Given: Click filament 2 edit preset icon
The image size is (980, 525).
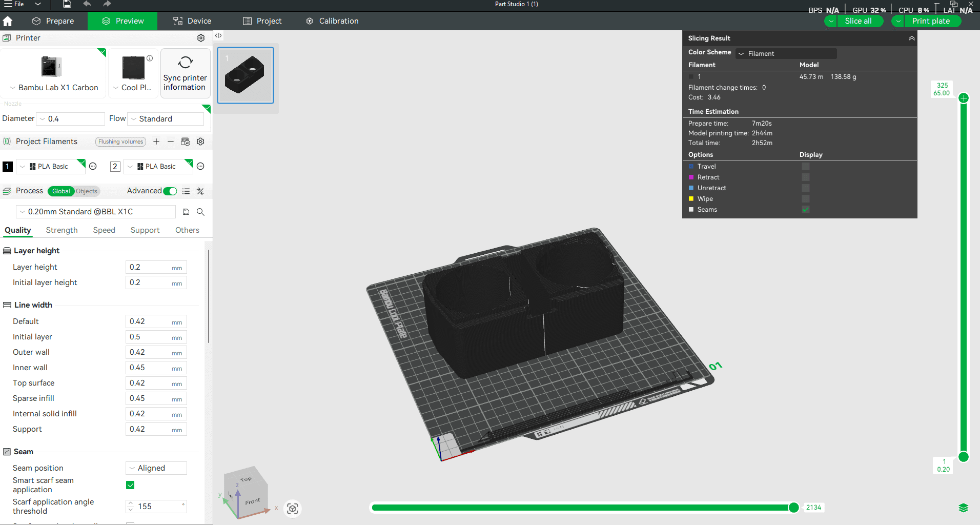Looking at the screenshot, I should (x=200, y=166).
